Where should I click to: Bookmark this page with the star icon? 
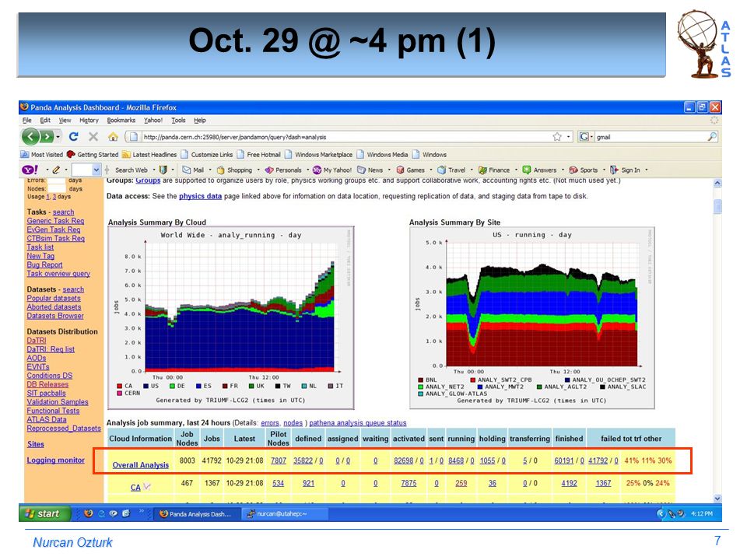tap(557, 137)
